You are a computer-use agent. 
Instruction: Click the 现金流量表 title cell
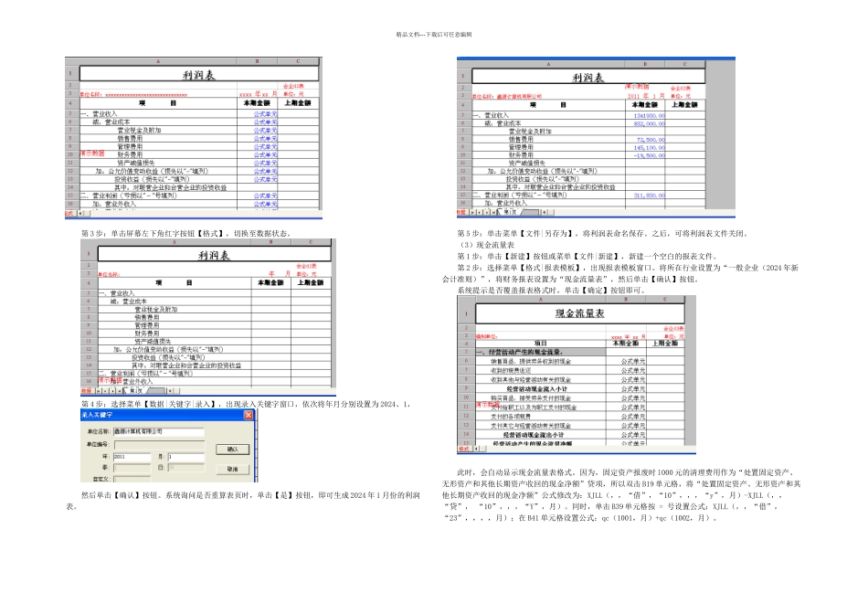pos(579,313)
